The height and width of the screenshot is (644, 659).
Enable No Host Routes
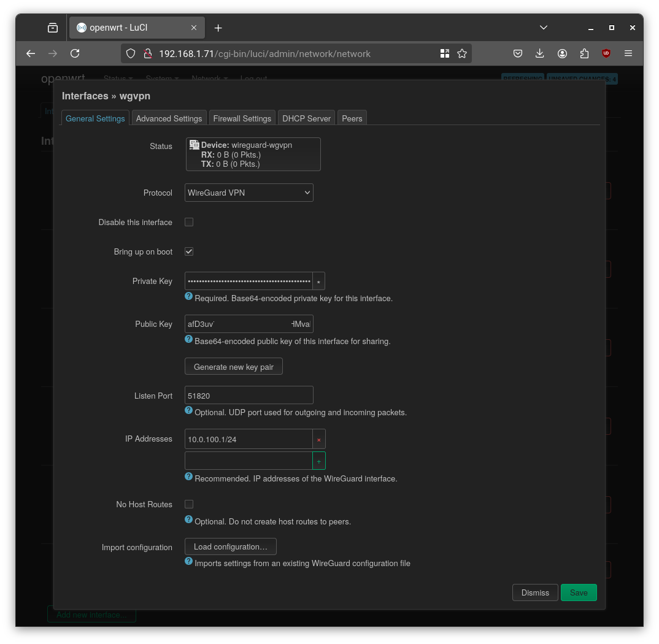188,504
